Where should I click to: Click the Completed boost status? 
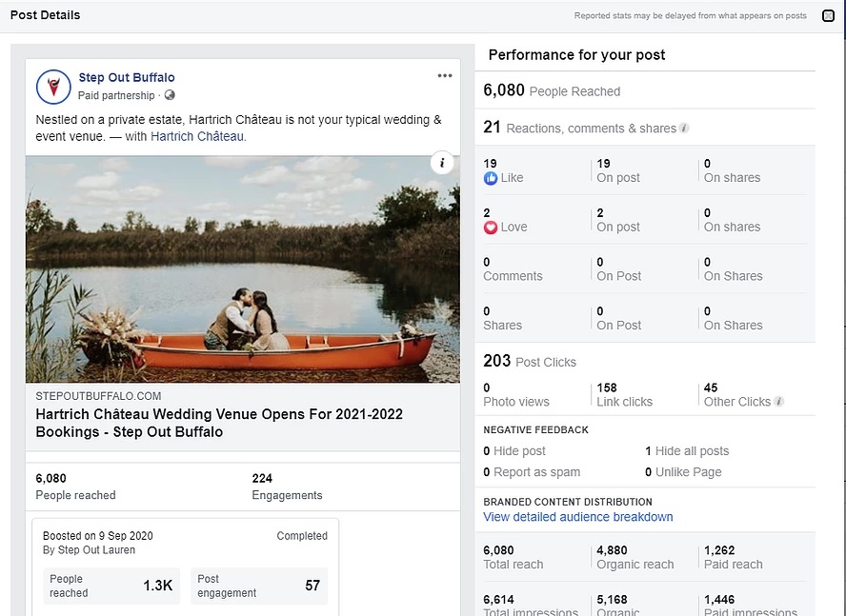[302, 536]
